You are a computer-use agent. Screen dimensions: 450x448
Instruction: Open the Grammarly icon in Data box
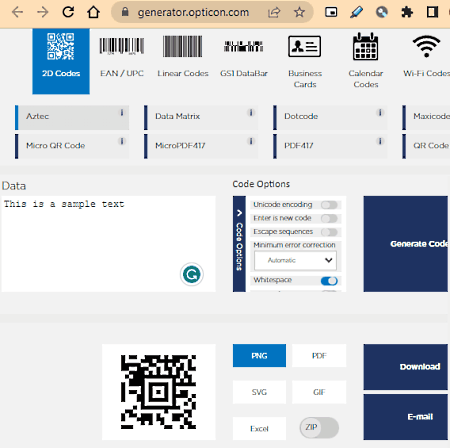coord(192,274)
